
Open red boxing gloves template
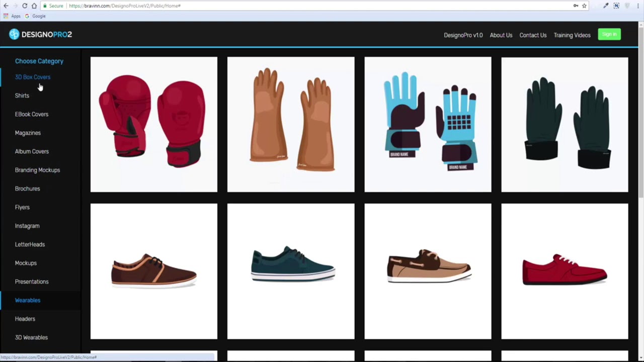[x=154, y=124]
